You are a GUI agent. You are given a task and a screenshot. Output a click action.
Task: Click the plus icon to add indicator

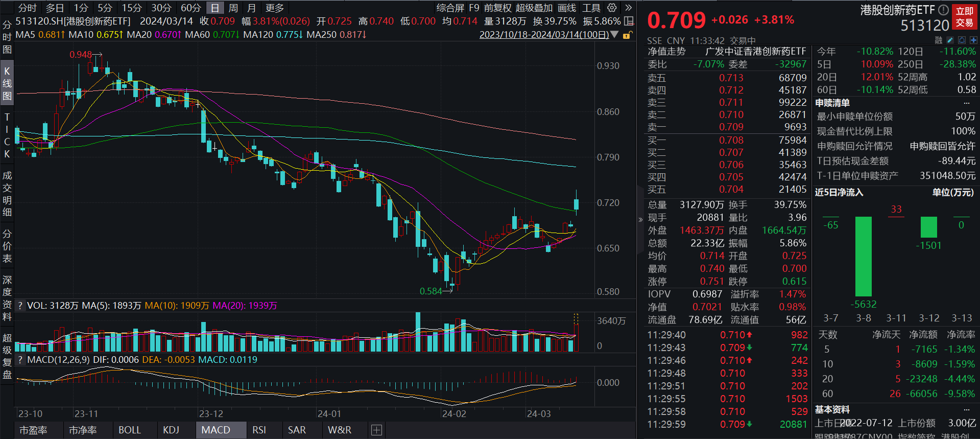376,430
